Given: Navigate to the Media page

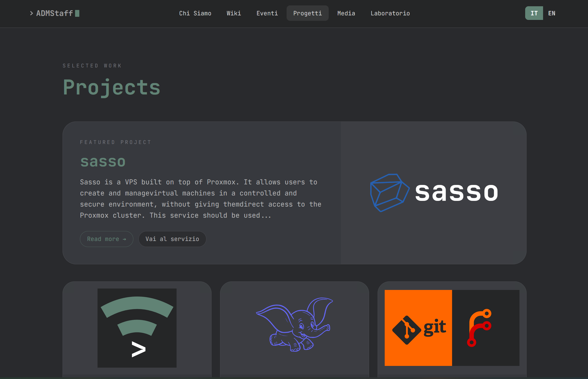Looking at the screenshot, I should tap(346, 13).
